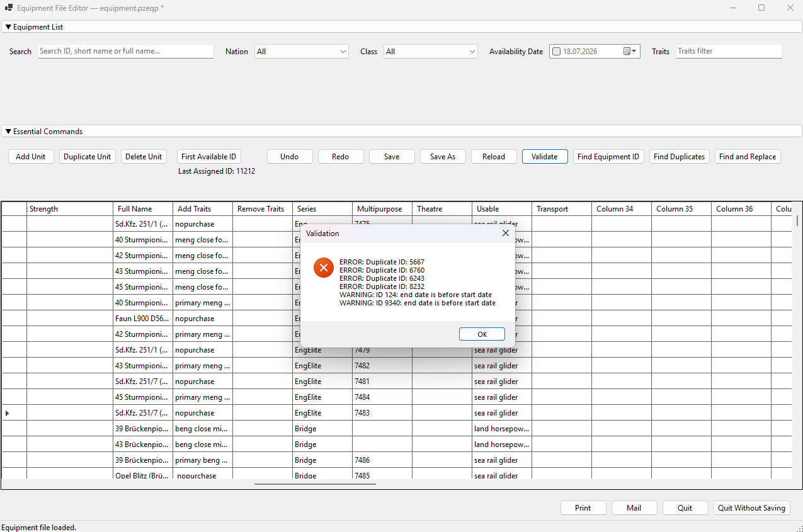Click OK in the Validation dialog

[x=482, y=334]
